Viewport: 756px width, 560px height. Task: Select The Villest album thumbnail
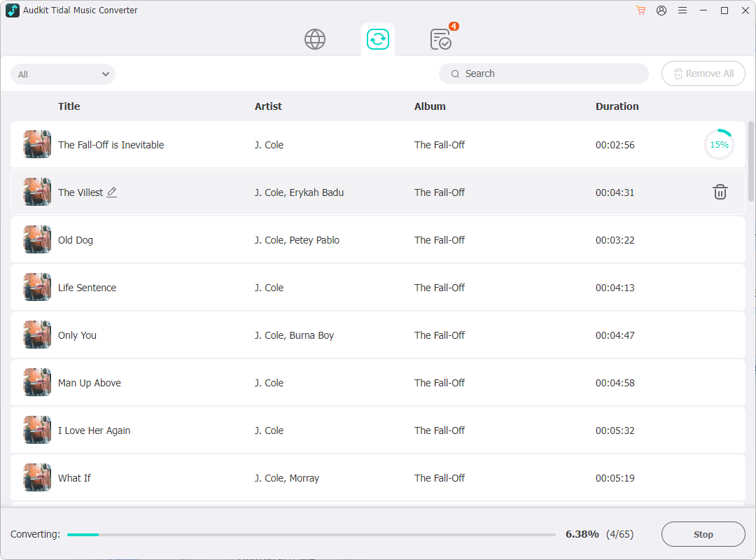coord(37,192)
